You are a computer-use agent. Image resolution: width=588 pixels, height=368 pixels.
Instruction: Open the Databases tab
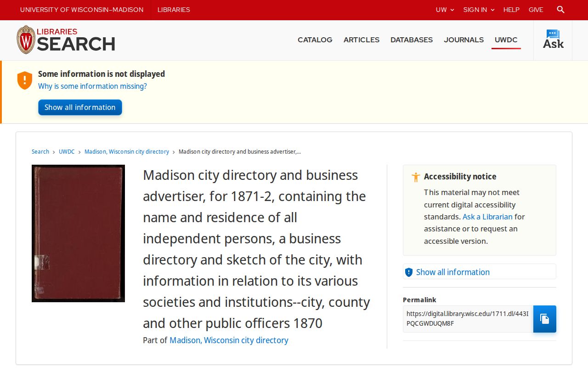click(x=412, y=40)
